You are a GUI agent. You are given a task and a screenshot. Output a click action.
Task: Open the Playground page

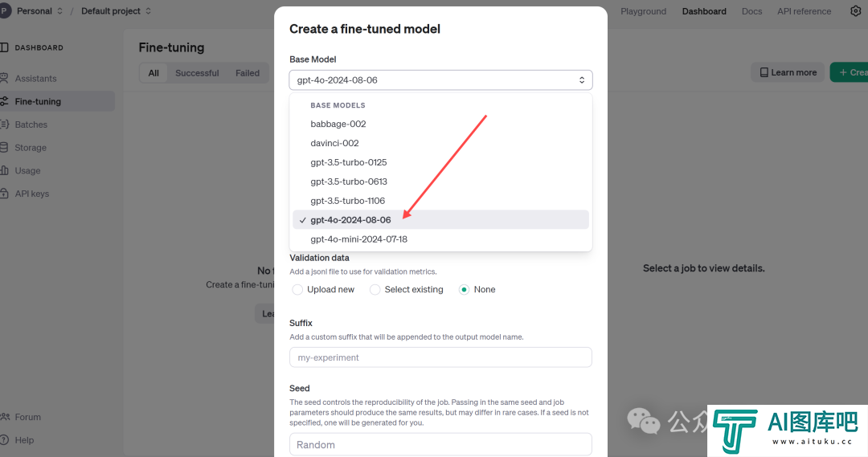(643, 11)
